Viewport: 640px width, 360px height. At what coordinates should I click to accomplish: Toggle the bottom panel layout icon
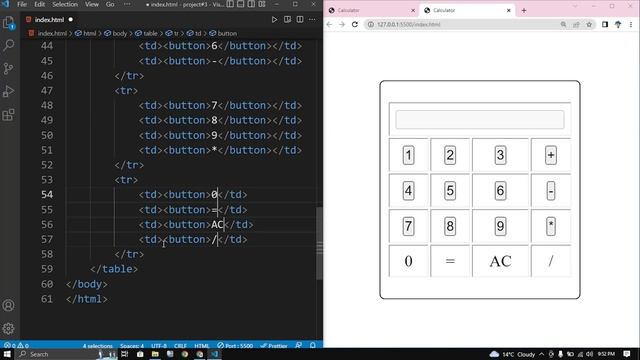pyautogui.click(x=241, y=4)
